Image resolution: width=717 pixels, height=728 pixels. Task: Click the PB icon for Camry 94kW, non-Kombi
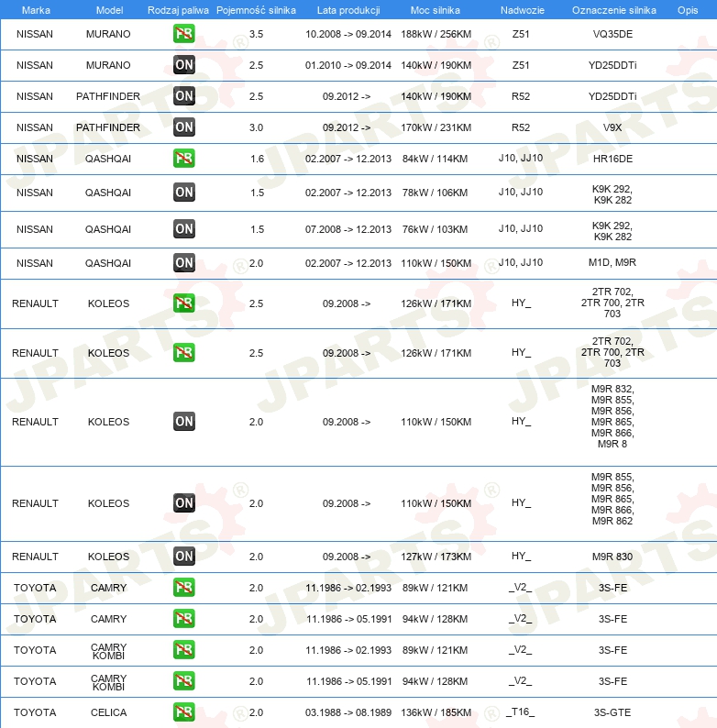point(184,618)
